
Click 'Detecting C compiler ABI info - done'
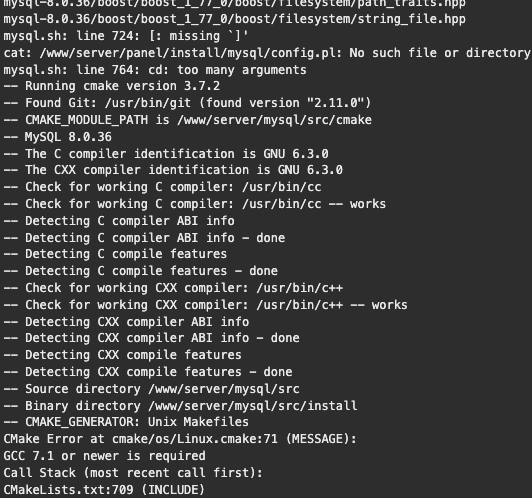[144, 238]
